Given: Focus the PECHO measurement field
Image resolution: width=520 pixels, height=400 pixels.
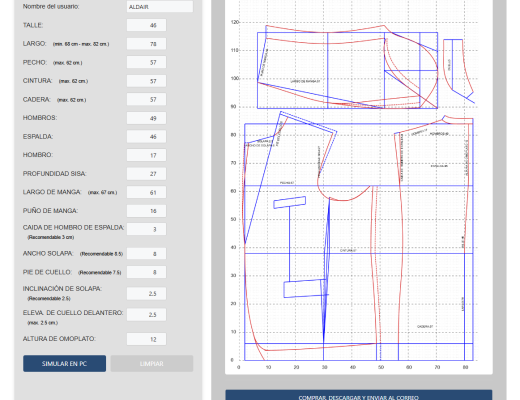Looking at the screenshot, I should tap(146, 62).
